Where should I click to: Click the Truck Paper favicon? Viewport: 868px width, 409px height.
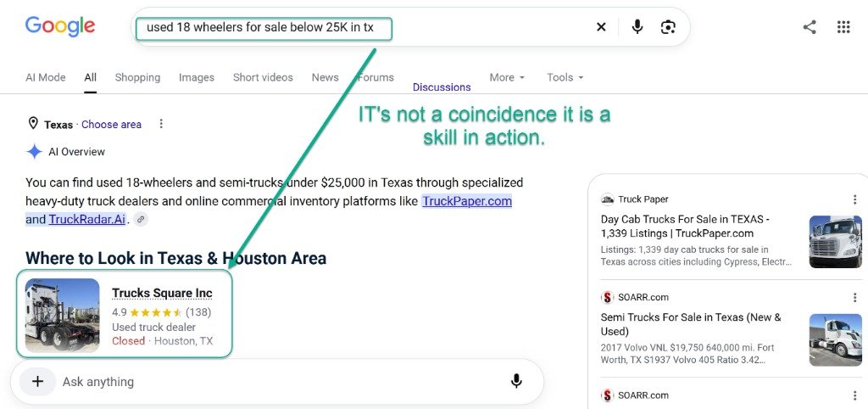(607, 199)
